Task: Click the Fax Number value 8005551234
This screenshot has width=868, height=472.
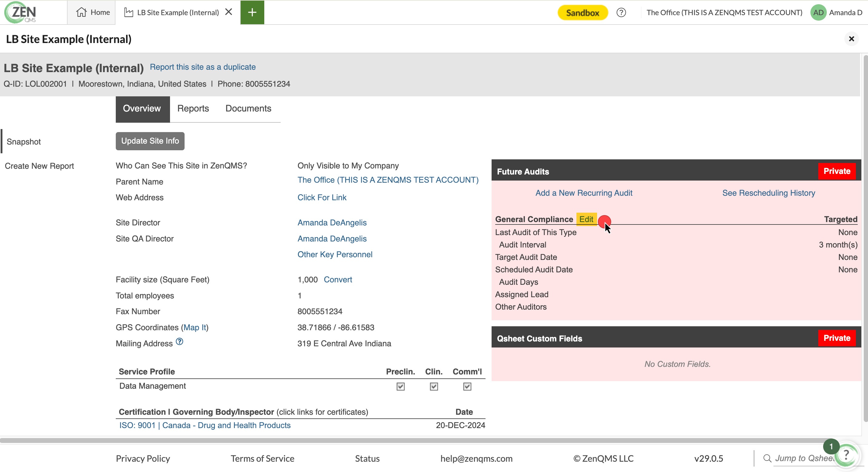Action: click(320, 311)
